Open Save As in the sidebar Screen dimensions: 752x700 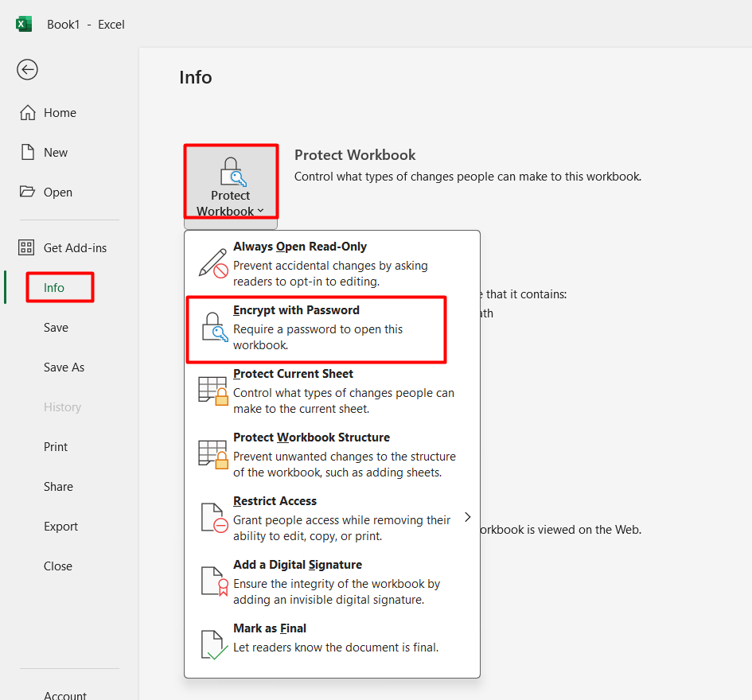click(64, 367)
